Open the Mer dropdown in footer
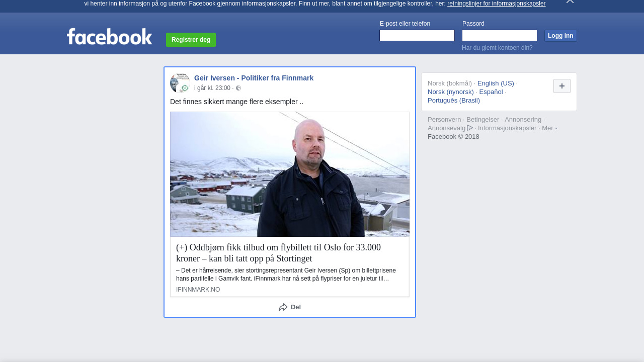 coord(549,128)
